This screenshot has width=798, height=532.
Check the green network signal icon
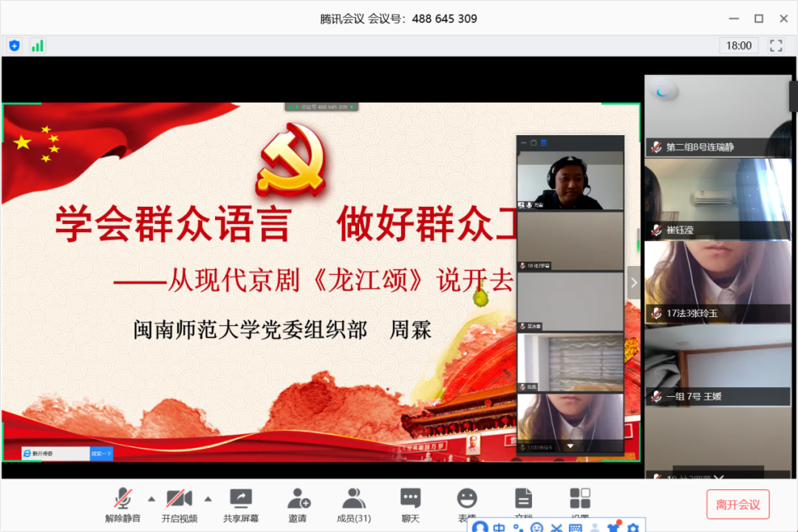point(37,46)
